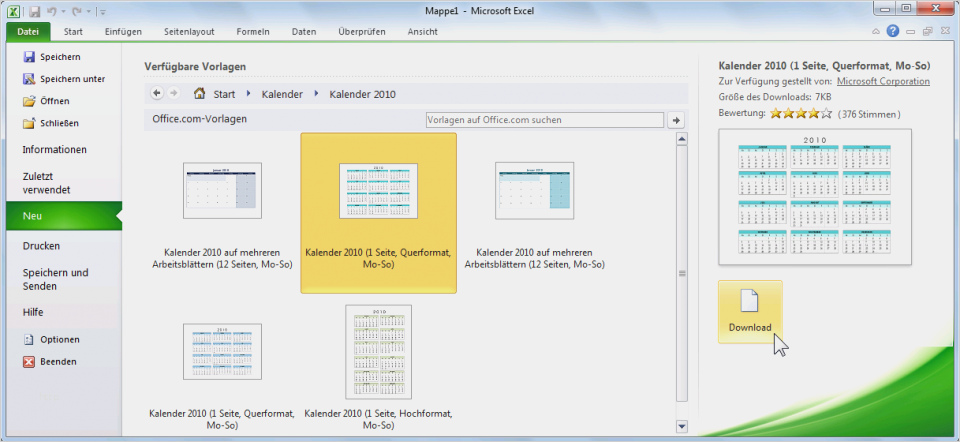Restore the workbook window in the ribbon
The width and height of the screenshot is (960, 442).
(928, 31)
